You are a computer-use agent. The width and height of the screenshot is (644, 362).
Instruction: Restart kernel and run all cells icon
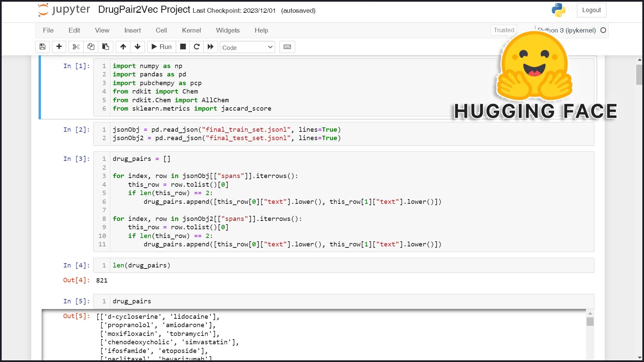point(211,47)
